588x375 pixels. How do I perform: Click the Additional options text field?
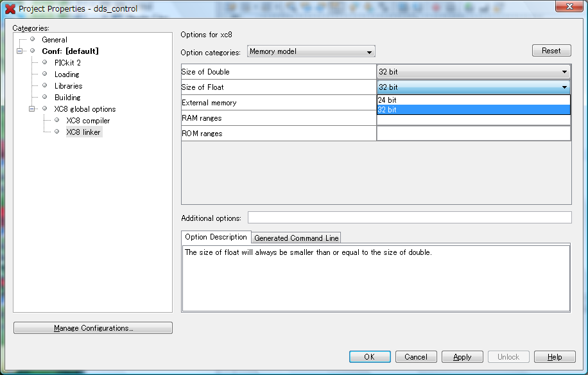pyautogui.click(x=410, y=218)
